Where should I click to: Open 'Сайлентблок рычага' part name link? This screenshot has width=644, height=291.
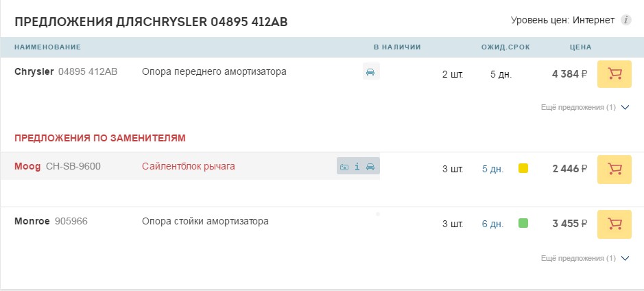coord(189,167)
